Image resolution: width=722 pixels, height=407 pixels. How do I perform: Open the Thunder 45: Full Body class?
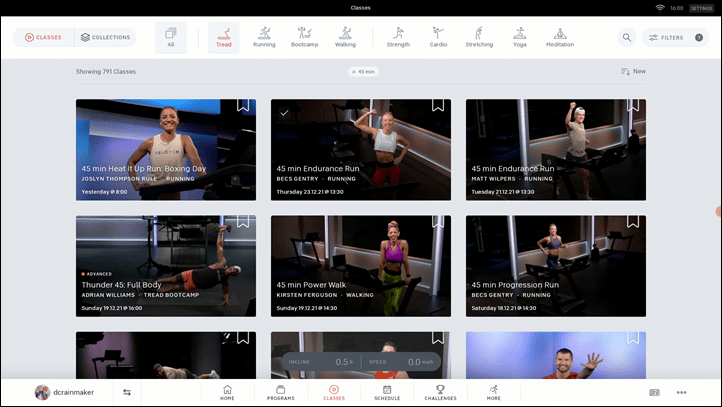[x=166, y=266]
